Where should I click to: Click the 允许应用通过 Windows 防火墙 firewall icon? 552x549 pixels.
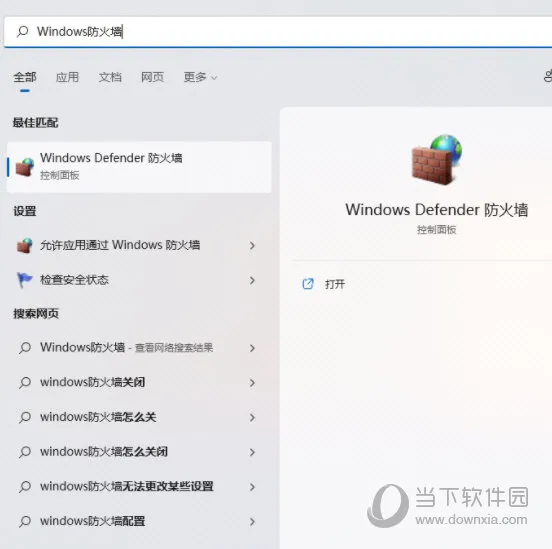25,245
